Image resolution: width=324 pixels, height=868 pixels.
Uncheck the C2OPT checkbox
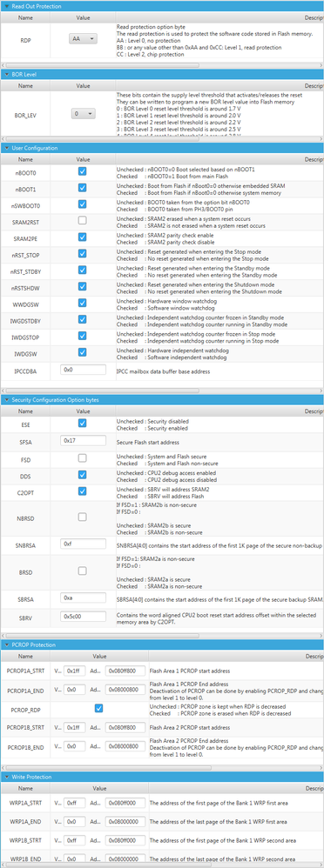pyautogui.click(x=82, y=491)
